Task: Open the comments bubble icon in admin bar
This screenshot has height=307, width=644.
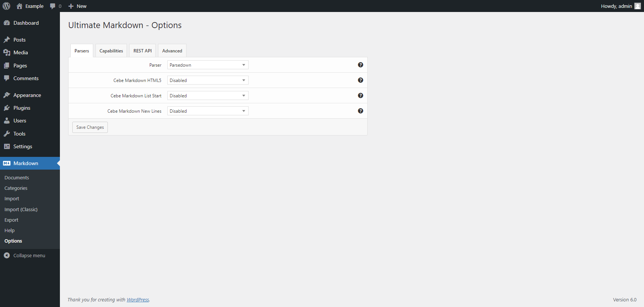Action: coord(53,6)
